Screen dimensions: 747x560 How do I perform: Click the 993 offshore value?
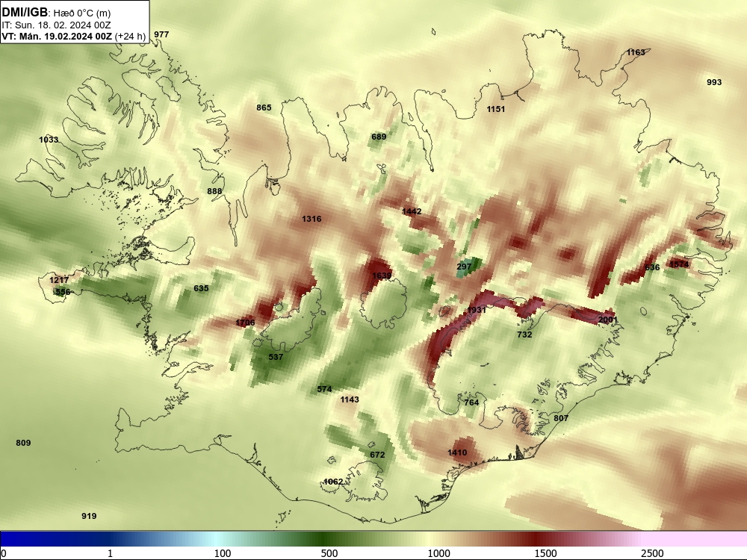(714, 82)
